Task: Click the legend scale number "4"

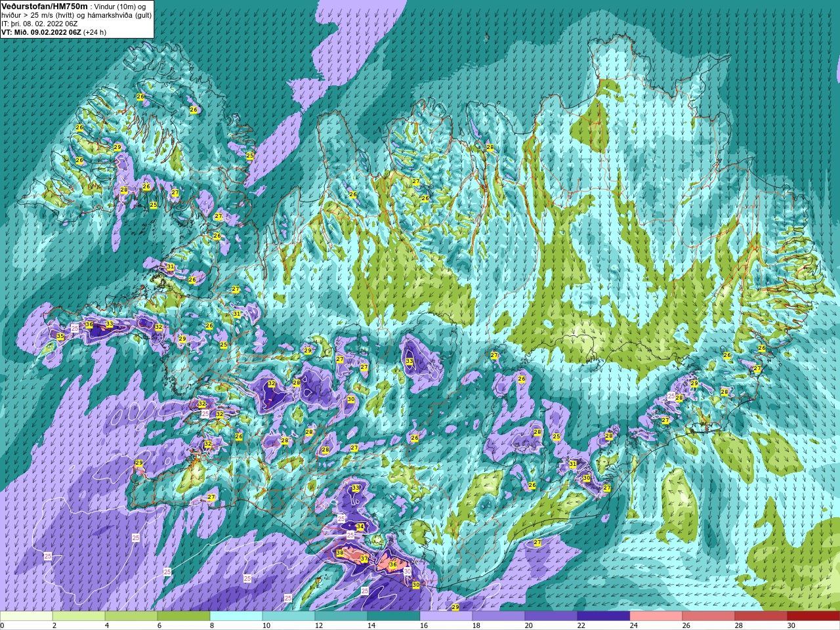Action: (x=106, y=625)
